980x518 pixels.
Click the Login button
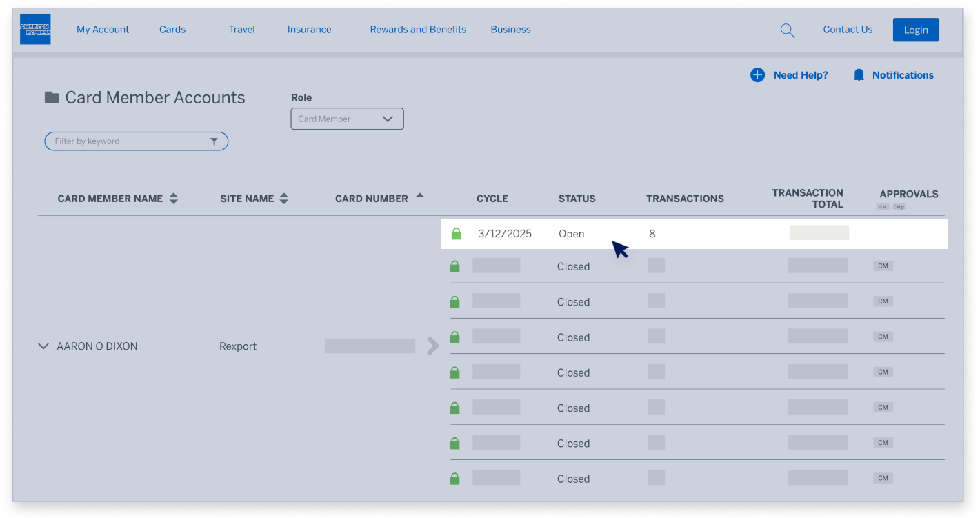coord(915,30)
